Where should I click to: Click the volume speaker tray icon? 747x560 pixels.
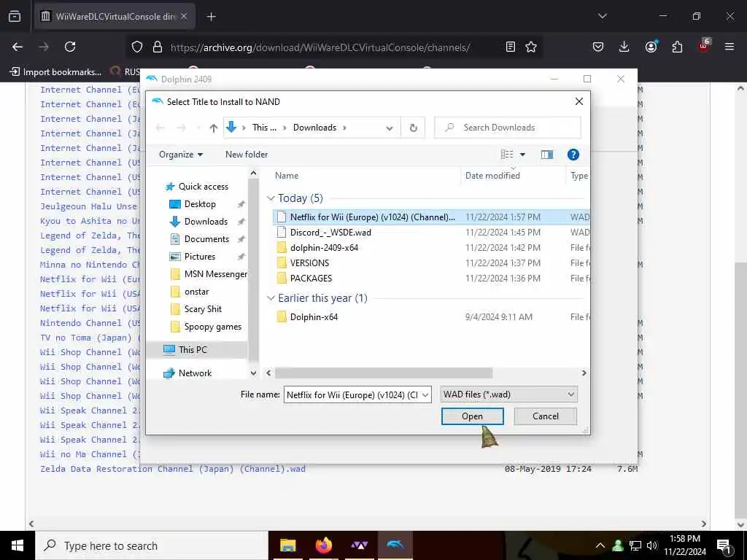[651, 545]
